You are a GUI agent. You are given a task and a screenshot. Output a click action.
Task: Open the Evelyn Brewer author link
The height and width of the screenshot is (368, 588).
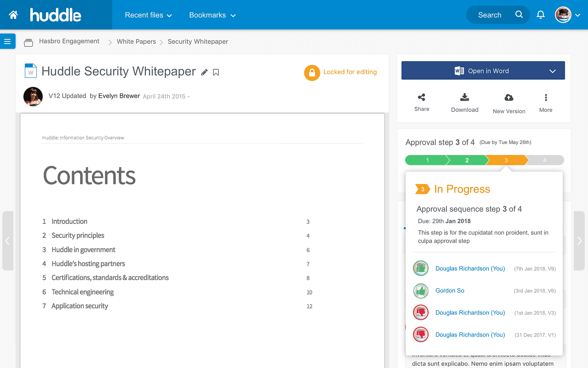click(x=119, y=96)
